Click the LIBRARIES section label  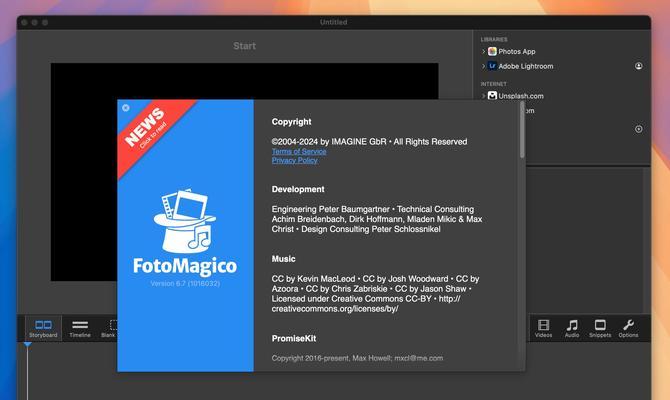pyautogui.click(x=494, y=39)
